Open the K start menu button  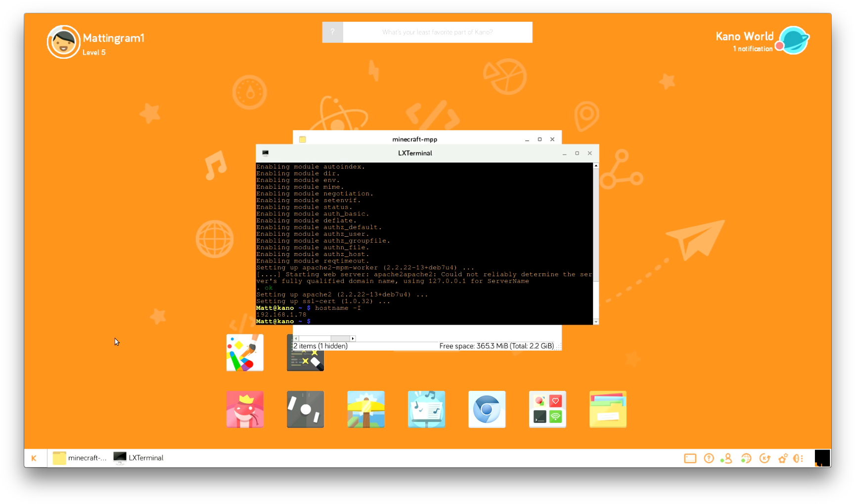click(x=34, y=458)
